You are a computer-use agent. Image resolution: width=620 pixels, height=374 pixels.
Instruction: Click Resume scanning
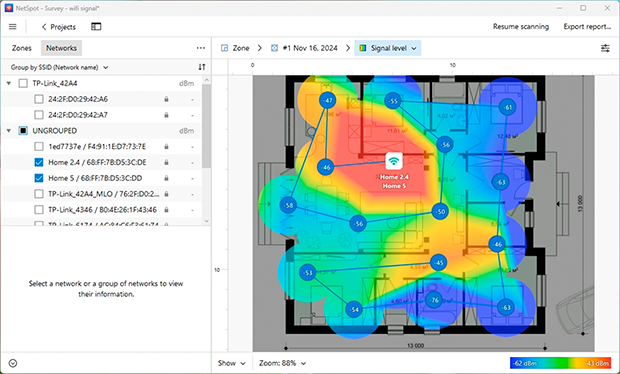click(x=521, y=26)
